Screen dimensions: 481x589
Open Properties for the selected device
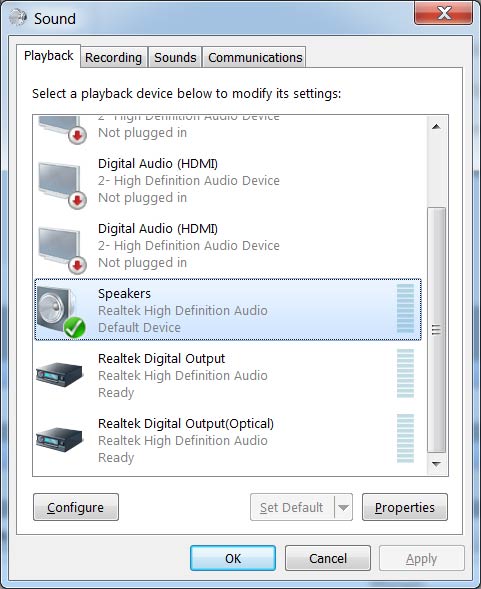click(x=405, y=507)
